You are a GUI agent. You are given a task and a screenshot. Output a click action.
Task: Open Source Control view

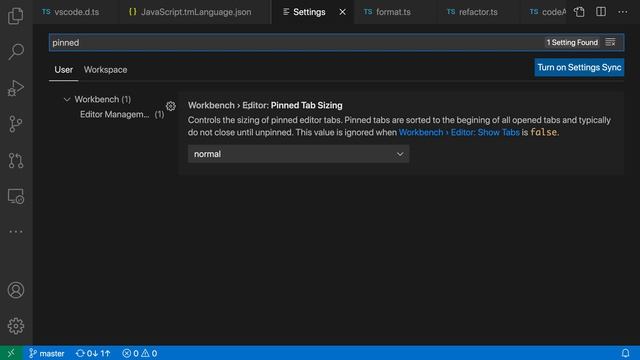pos(16,124)
